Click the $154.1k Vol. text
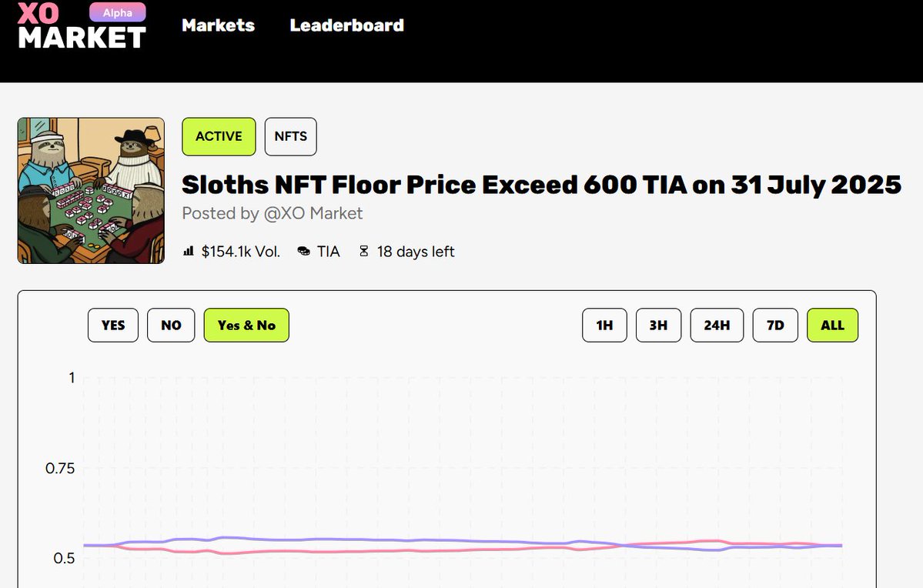 click(241, 252)
